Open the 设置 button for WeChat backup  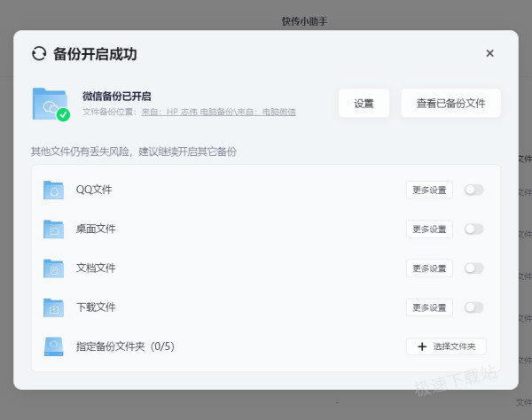[x=364, y=104]
